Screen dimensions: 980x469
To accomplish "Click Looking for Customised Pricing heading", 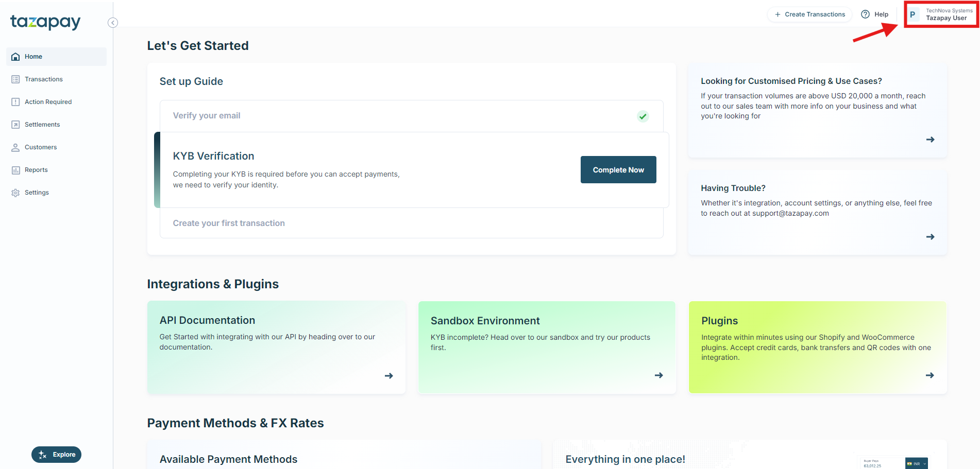I will [x=791, y=81].
